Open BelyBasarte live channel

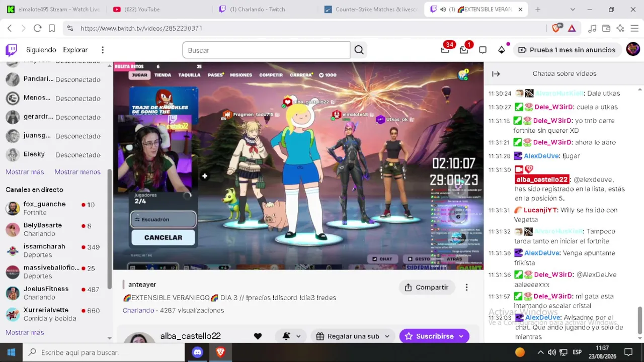pos(56,229)
